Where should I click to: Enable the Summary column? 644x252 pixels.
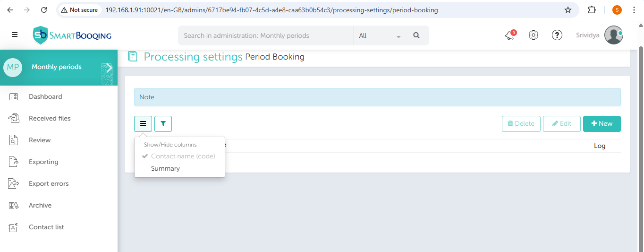point(165,168)
